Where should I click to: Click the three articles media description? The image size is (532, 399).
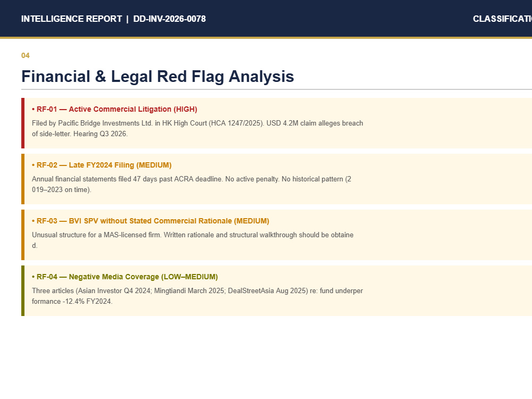pos(197,296)
